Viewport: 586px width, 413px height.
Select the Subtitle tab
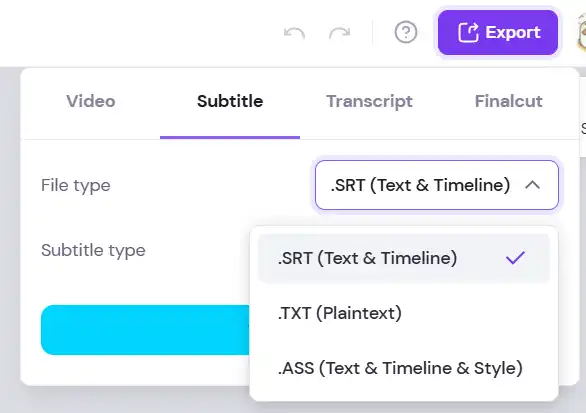click(230, 101)
